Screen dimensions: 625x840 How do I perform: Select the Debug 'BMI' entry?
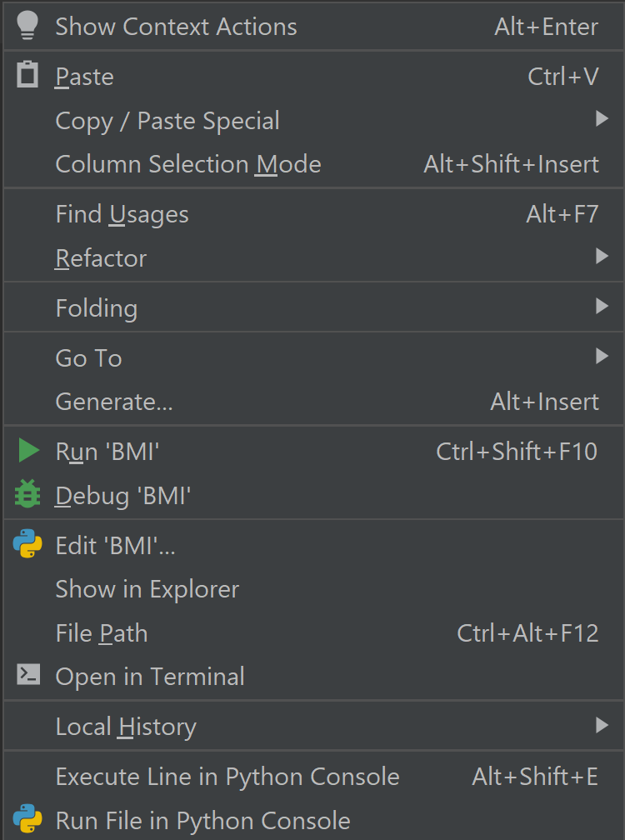(x=123, y=496)
